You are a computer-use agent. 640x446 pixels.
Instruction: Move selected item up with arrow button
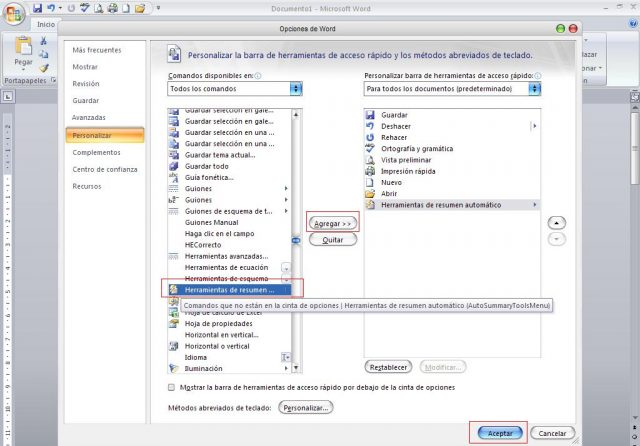[557, 223]
